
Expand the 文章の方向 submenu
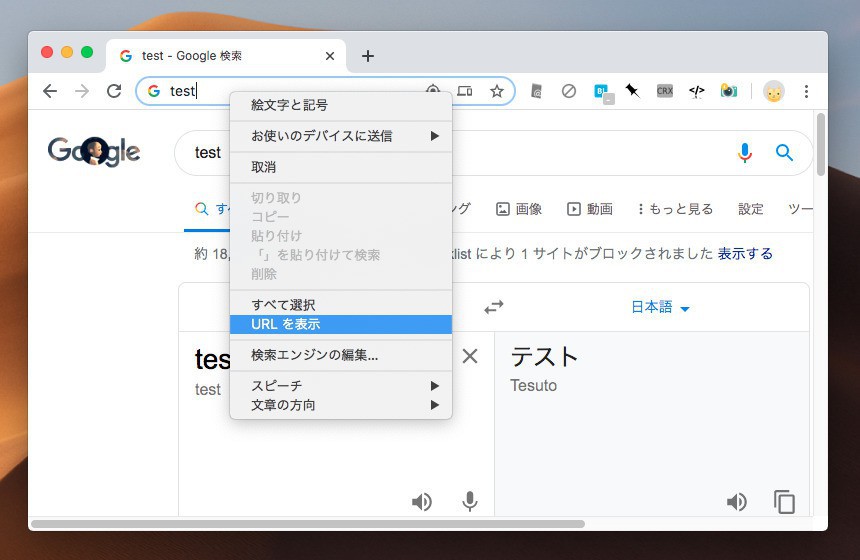tap(340, 405)
